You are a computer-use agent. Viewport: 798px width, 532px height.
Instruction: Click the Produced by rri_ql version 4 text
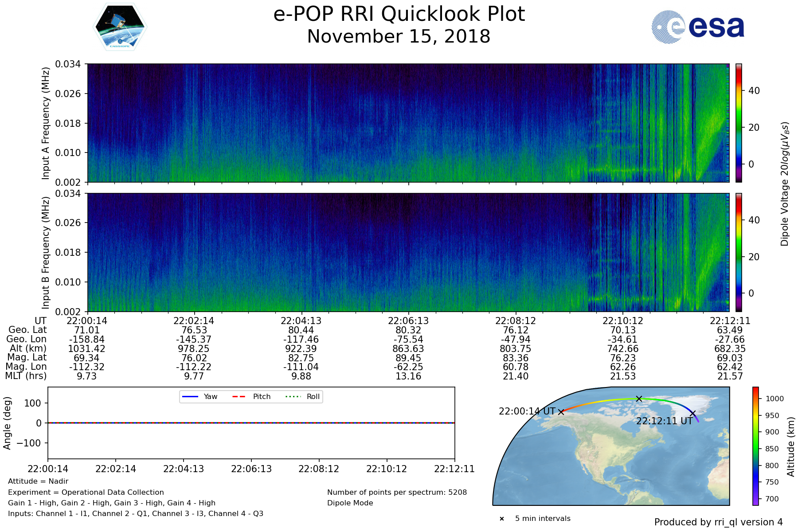pos(718,522)
